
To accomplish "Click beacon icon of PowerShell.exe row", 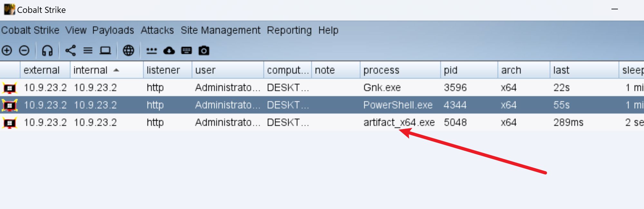I will coord(10,105).
